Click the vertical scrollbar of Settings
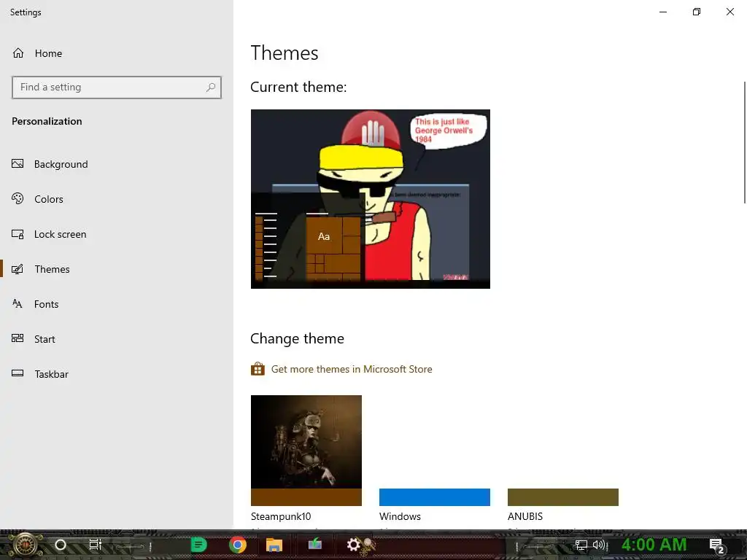The image size is (747, 560). click(x=745, y=143)
